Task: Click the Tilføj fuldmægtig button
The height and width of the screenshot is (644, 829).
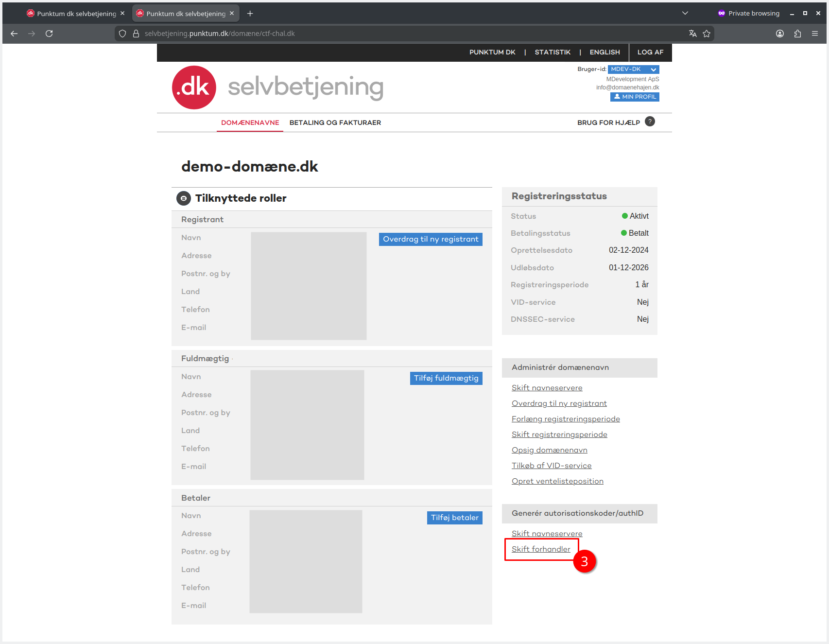Action: [446, 378]
